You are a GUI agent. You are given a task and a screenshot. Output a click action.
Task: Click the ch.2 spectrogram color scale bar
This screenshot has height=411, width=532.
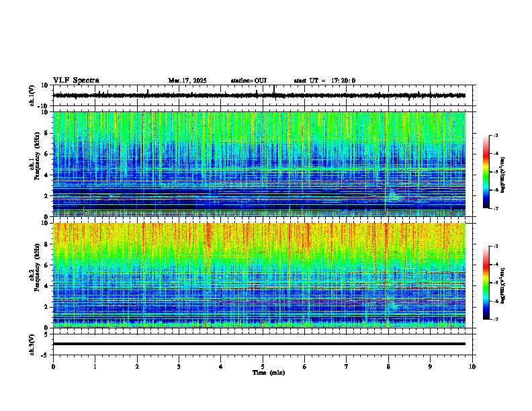[486, 283]
